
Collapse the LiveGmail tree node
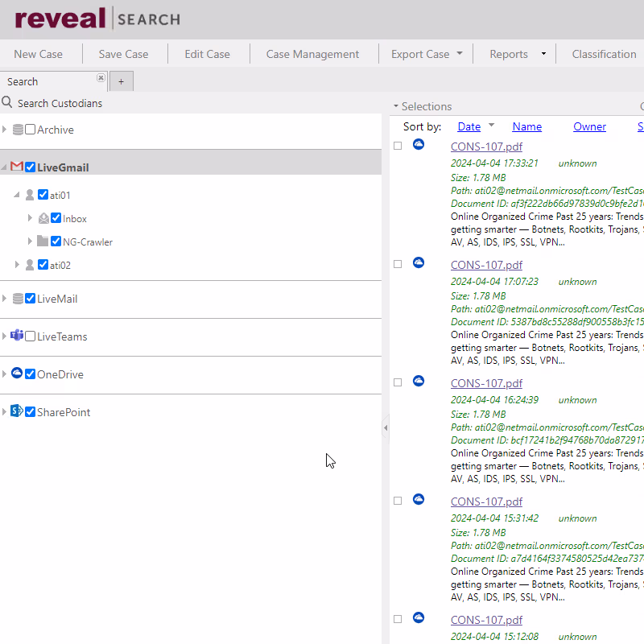coord(4,167)
